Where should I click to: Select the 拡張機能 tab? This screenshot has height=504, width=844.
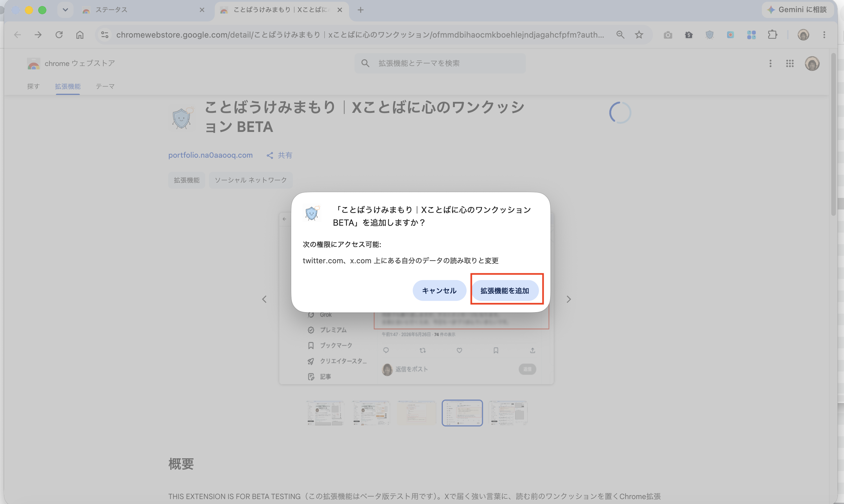pyautogui.click(x=68, y=86)
